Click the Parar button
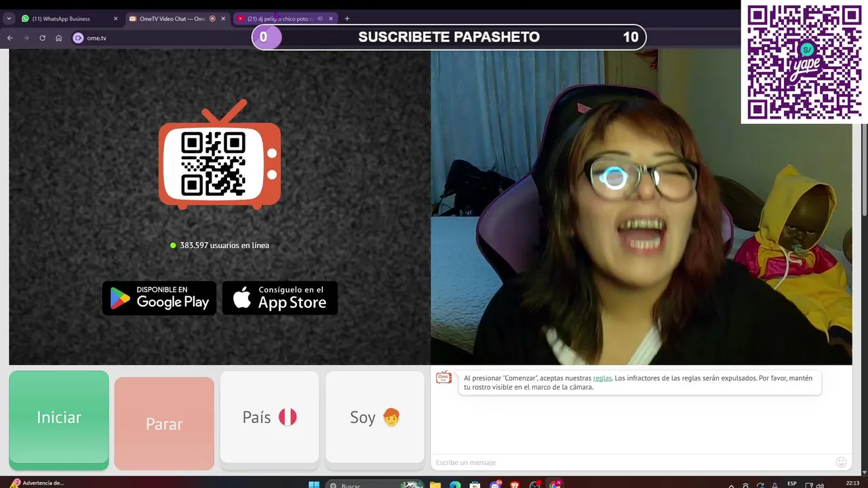Image resolution: width=868 pixels, height=488 pixels. coord(164,424)
